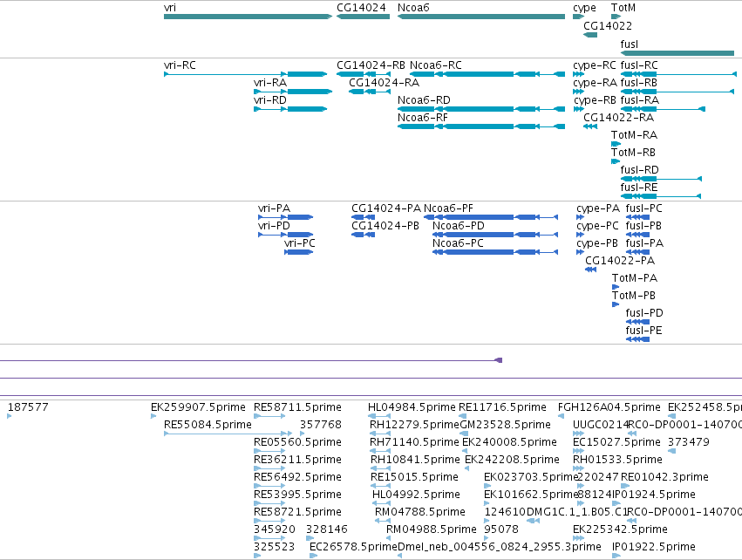Select the IP01922.5prime EST label
The height and width of the screenshot is (560, 742).
point(654,547)
